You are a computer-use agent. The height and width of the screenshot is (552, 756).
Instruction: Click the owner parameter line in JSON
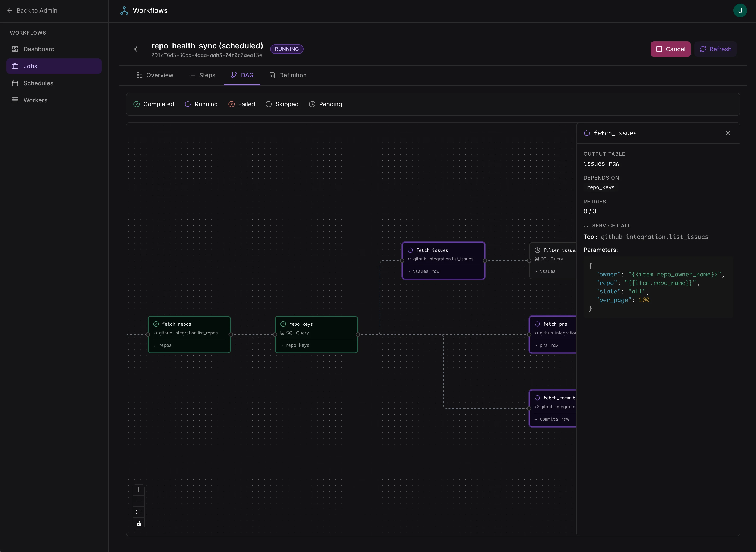click(x=660, y=275)
